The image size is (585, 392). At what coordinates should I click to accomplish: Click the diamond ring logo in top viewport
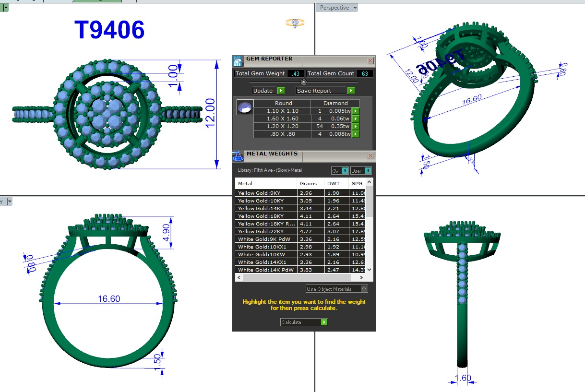(295, 23)
